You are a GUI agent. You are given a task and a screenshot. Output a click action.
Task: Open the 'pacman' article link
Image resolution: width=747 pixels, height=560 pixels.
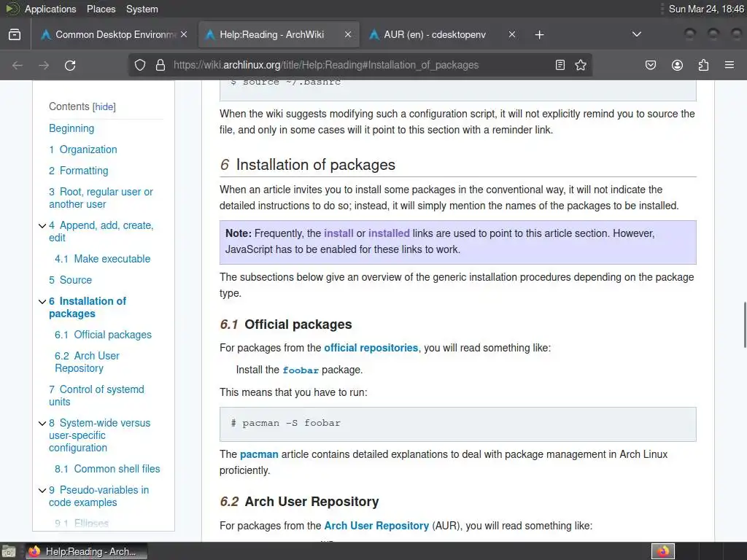(259, 454)
